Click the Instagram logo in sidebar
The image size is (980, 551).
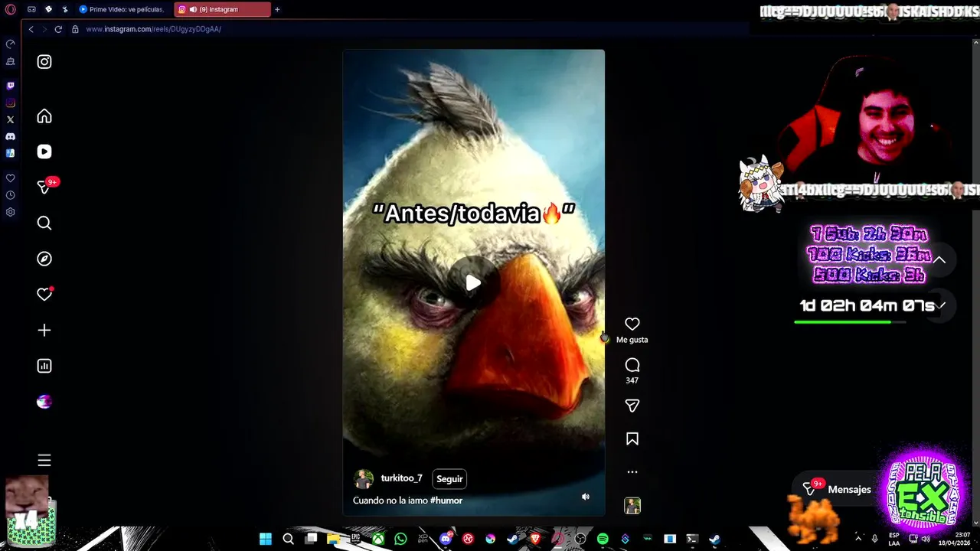pos(44,62)
